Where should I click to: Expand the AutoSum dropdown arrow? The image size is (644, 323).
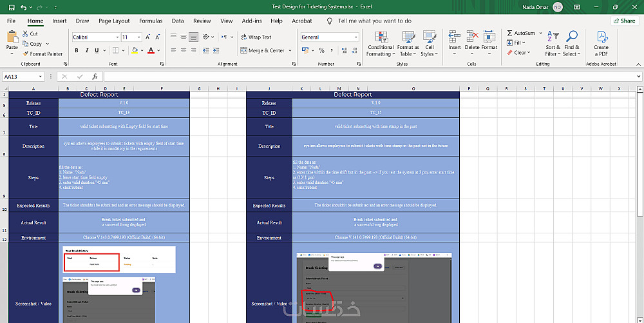tap(540, 33)
